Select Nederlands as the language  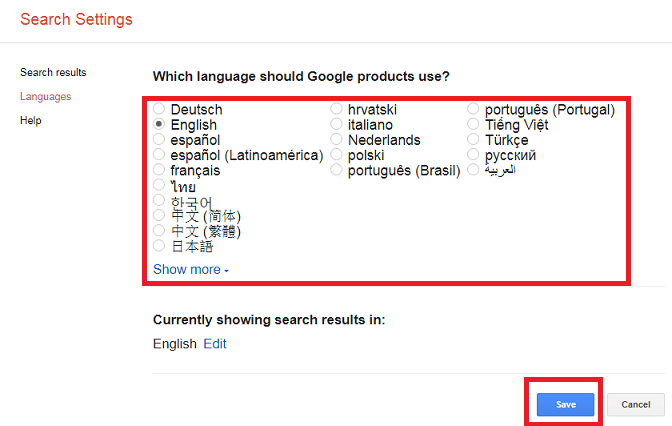pos(337,140)
